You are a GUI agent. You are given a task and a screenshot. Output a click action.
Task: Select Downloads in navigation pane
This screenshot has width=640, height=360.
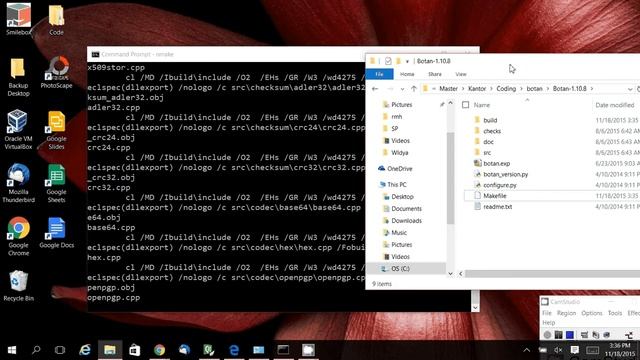[x=402, y=220]
